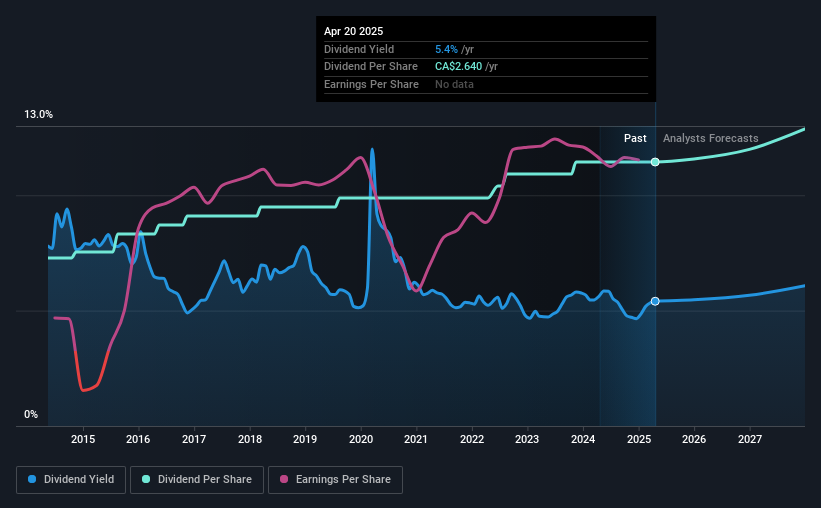Viewport: 821px width, 508px height.
Task: Click the 13.0% y-axis label
Action: pos(38,115)
